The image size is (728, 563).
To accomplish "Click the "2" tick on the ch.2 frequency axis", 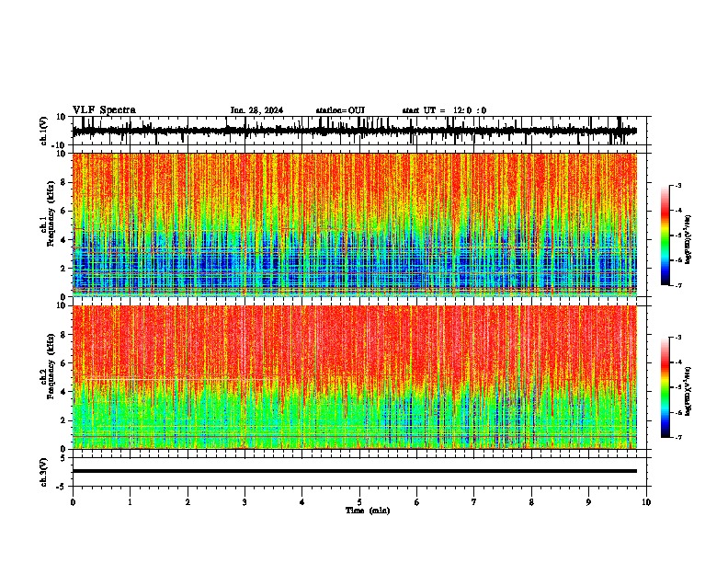I will pos(63,420).
